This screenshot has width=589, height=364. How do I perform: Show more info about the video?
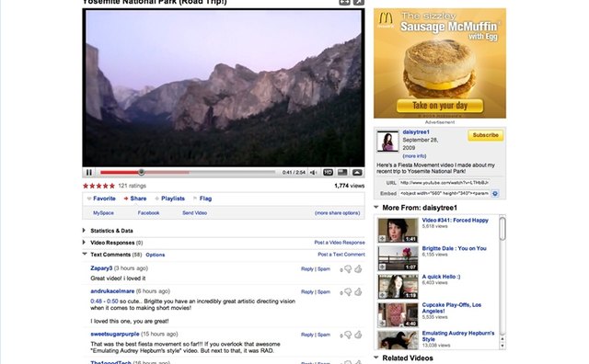[x=414, y=156]
